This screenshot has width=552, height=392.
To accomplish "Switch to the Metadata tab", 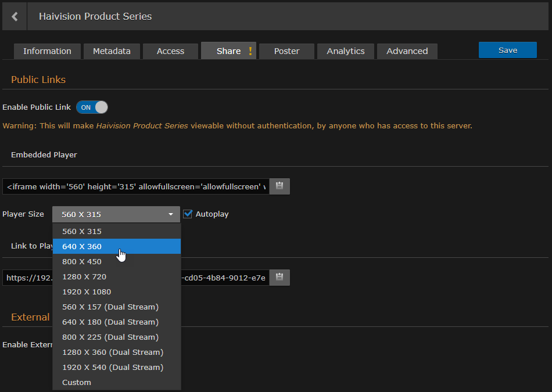I will (112, 51).
